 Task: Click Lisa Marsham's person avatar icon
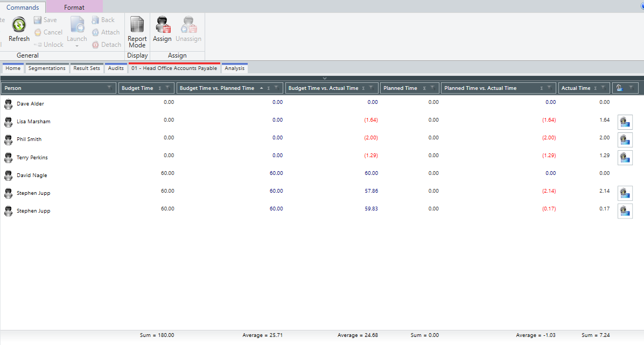[x=8, y=122]
